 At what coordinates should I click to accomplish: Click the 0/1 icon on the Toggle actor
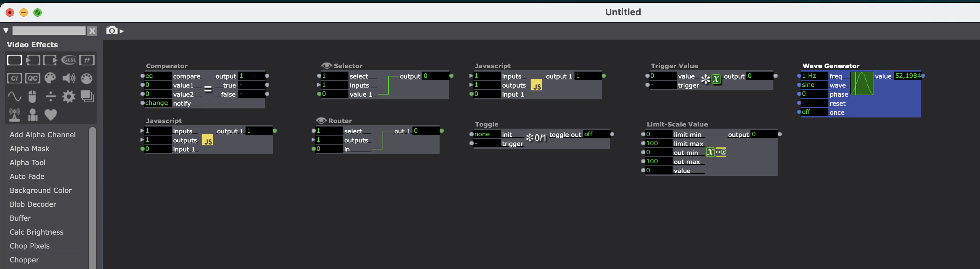pyautogui.click(x=536, y=138)
